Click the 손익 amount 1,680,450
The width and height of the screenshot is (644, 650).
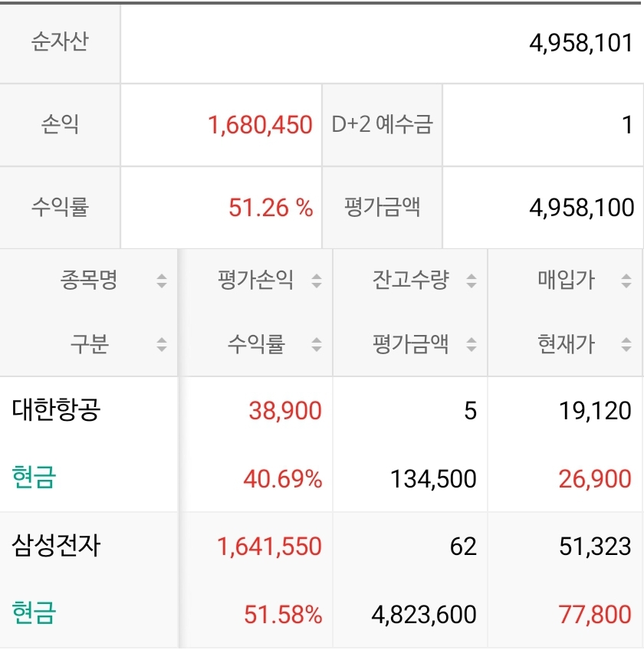[260, 125]
